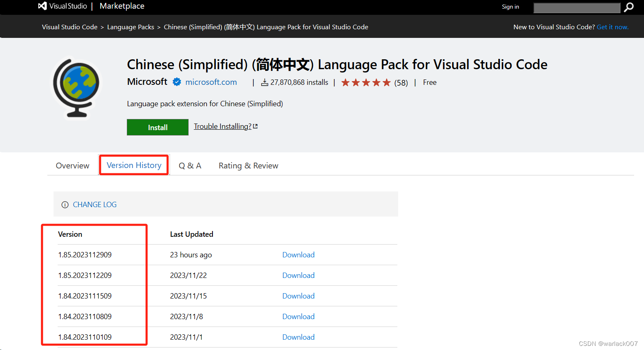The image size is (644, 350).
Task: Switch to the Overview tab
Action: (x=72, y=166)
